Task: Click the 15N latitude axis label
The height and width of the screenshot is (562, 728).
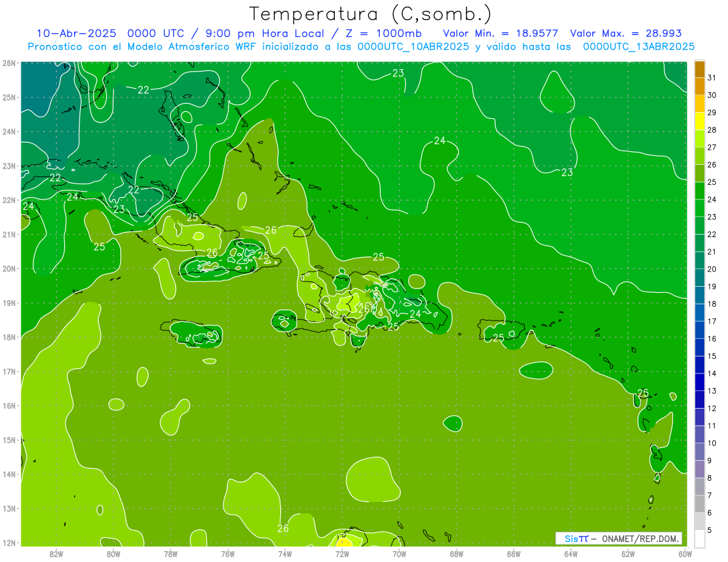Action: [8, 440]
